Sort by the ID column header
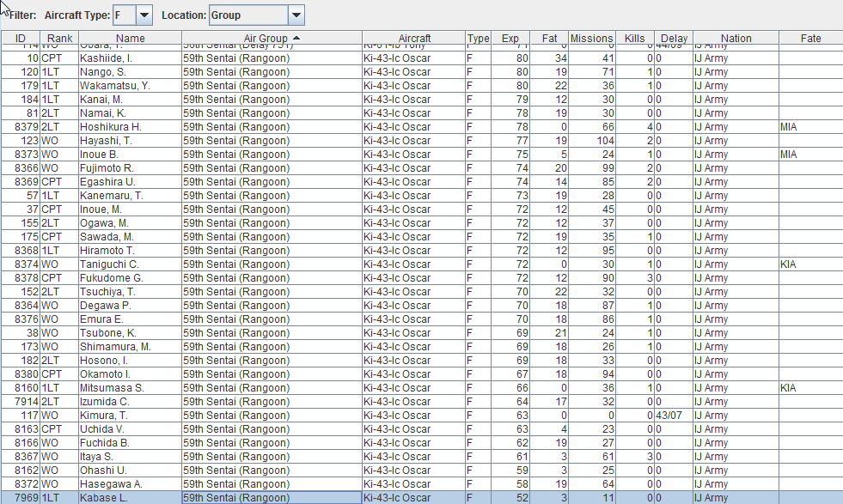 pyautogui.click(x=21, y=38)
